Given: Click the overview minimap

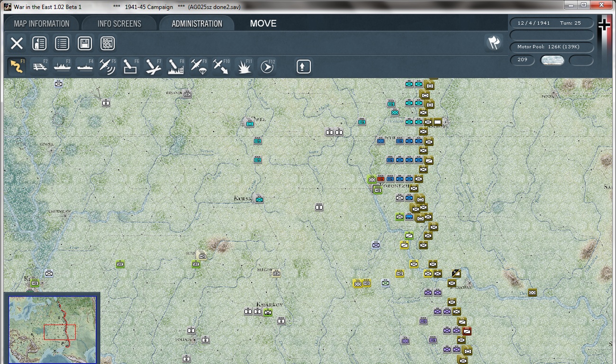Looking at the screenshot, I should (x=52, y=330).
